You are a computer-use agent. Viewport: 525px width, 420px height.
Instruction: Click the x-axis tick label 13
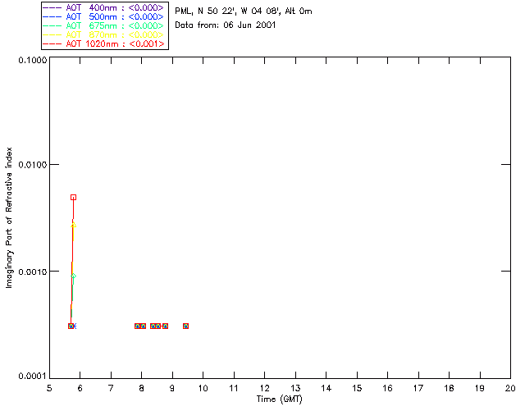pyautogui.click(x=295, y=388)
